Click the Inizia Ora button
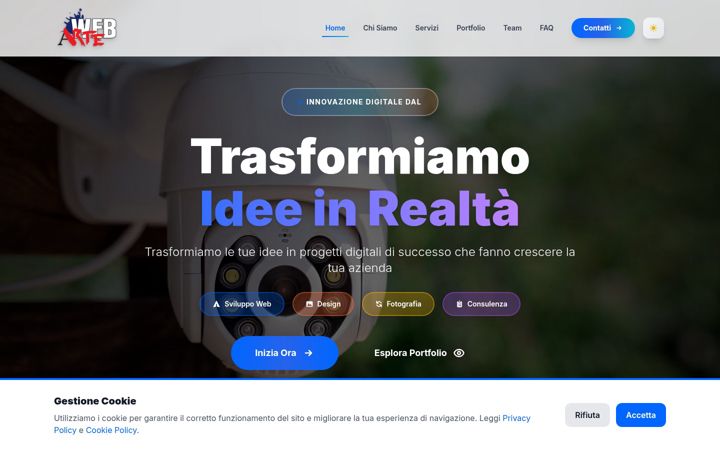Image resolution: width=720 pixels, height=450 pixels. (x=284, y=353)
